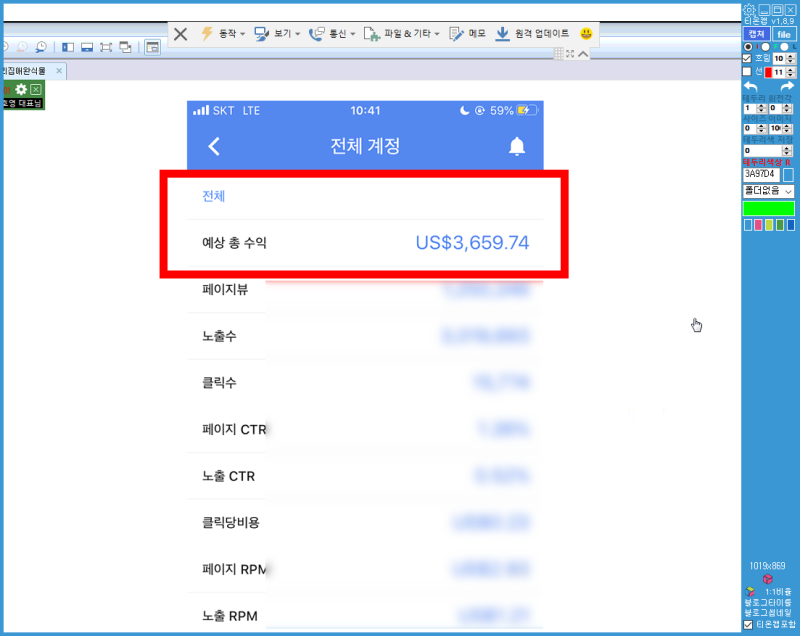The image size is (800, 636).
Task: Click the US$3,659.74 revenue value
Action: [x=472, y=243]
